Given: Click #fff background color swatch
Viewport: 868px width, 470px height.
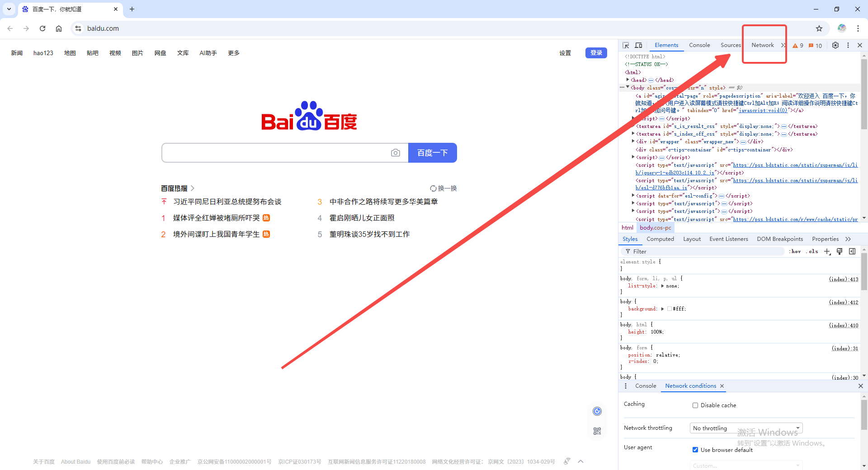Looking at the screenshot, I should pyautogui.click(x=670, y=309).
